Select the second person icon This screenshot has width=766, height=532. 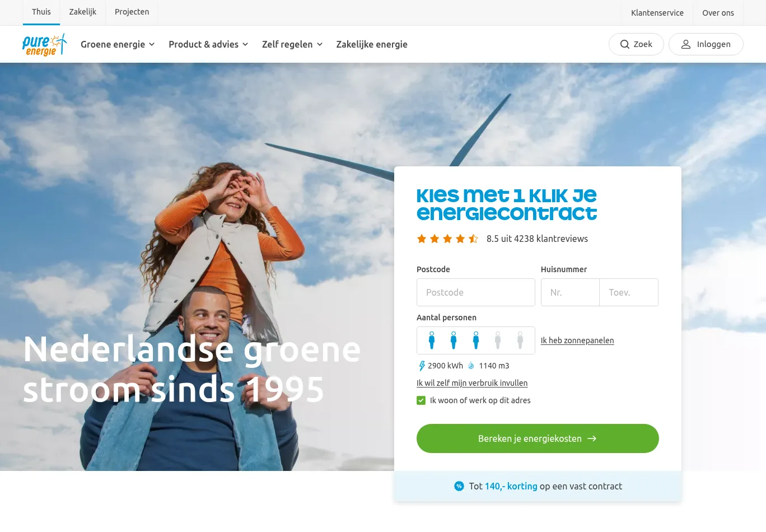click(x=454, y=340)
